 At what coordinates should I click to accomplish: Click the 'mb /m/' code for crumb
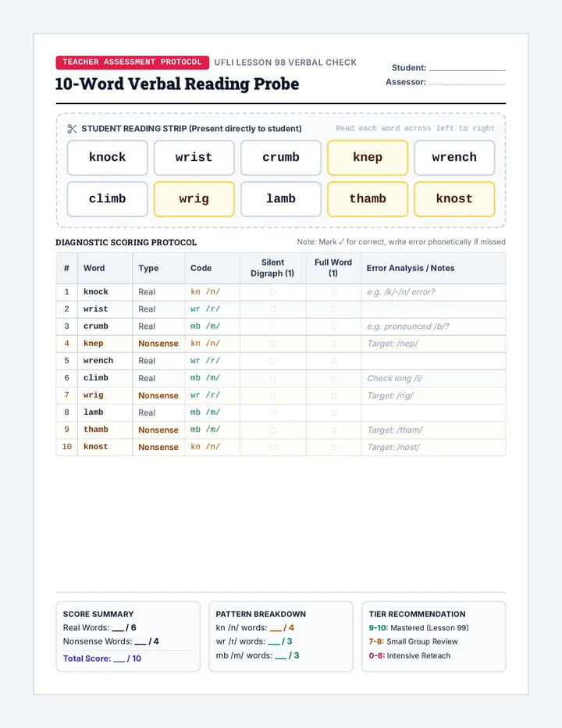[205, 327]
